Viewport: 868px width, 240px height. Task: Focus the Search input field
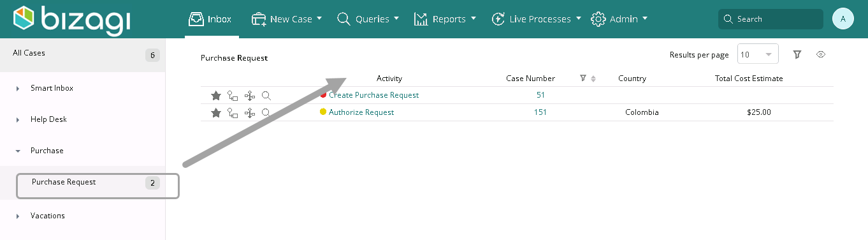[770, 19]
